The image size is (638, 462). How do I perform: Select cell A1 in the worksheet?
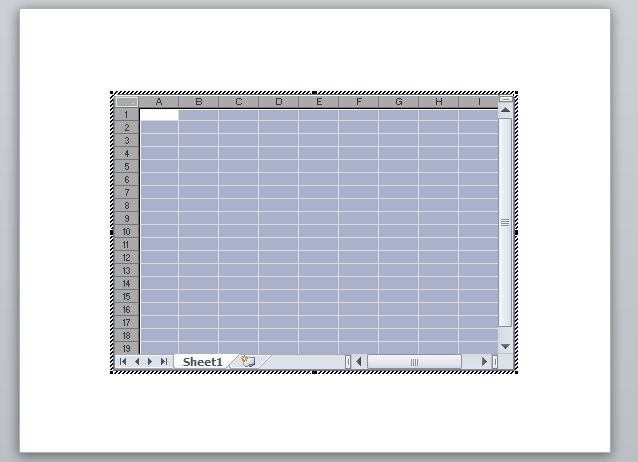(x=159, y=115)
